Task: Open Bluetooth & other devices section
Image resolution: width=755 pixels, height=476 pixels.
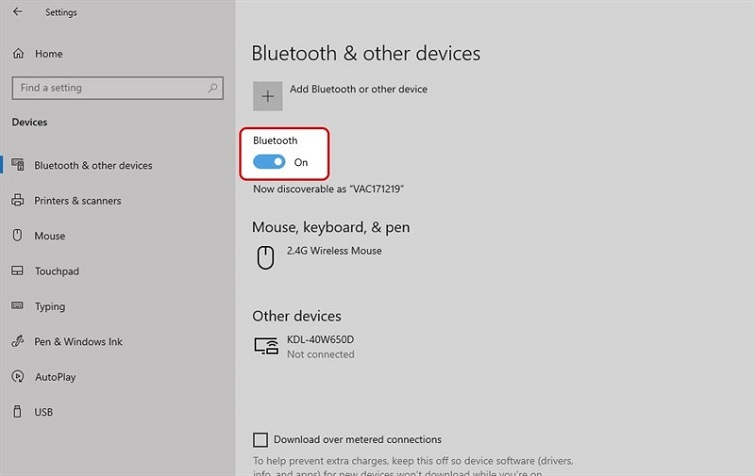Action: pos(93,166)
